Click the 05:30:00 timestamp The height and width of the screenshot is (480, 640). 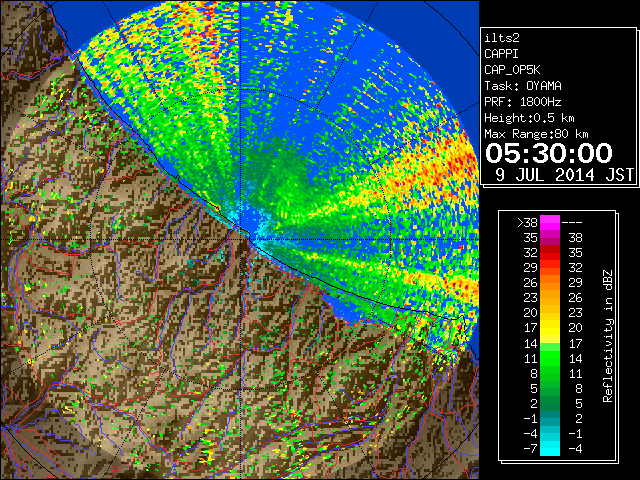click(549, 153)
